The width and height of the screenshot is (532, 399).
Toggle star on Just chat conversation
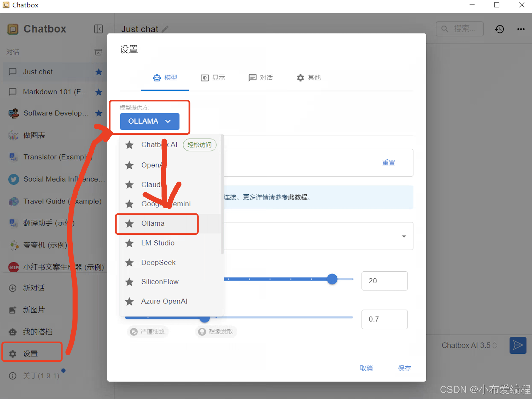click(x=99, y=72)
